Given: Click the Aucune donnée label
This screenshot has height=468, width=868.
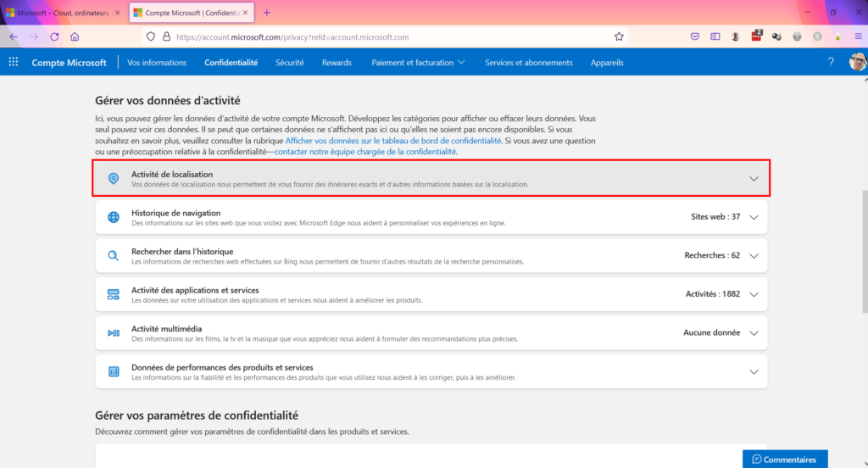Looking at the screenshot, I should 711,332.
